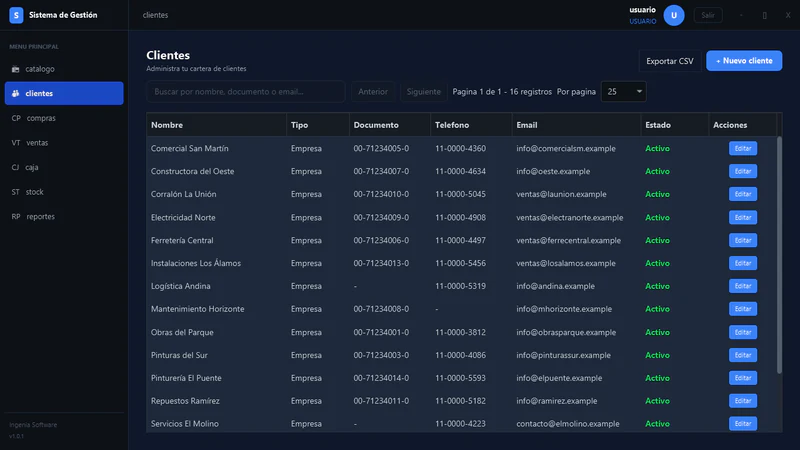800x450 pixels.
Task: Click the RP reportes badge
Action: tap(16, 216)
